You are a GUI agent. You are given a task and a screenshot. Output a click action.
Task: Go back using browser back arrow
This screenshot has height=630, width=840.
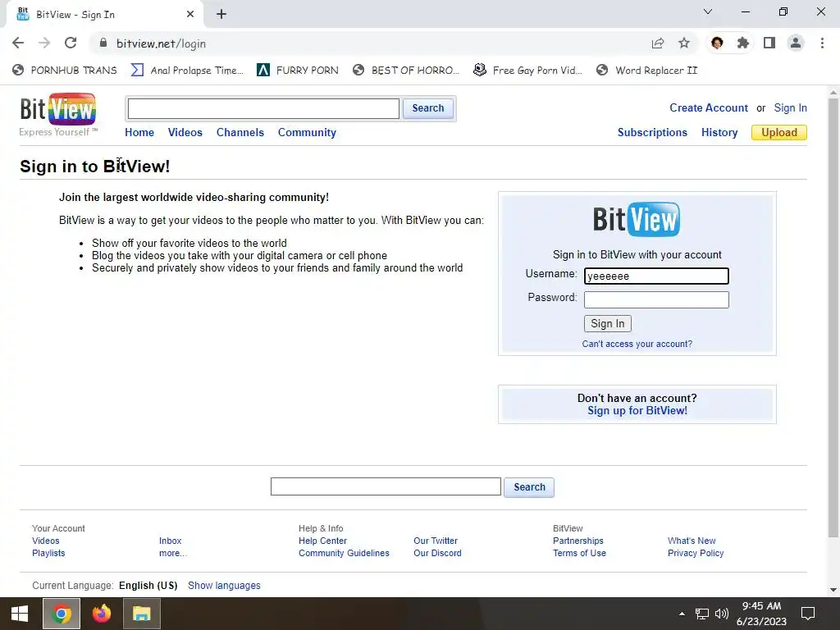18,43
